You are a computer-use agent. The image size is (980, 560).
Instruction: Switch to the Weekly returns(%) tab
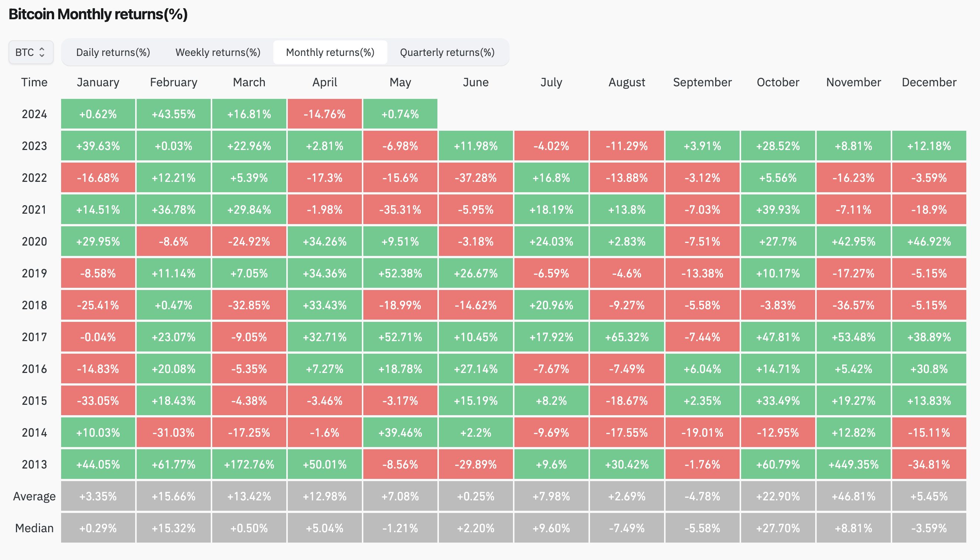218,52
